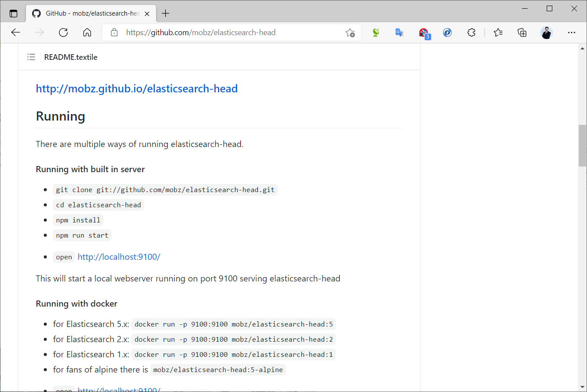
Task: Open the Extensions puzzle menu
Action: pos(471,33)
